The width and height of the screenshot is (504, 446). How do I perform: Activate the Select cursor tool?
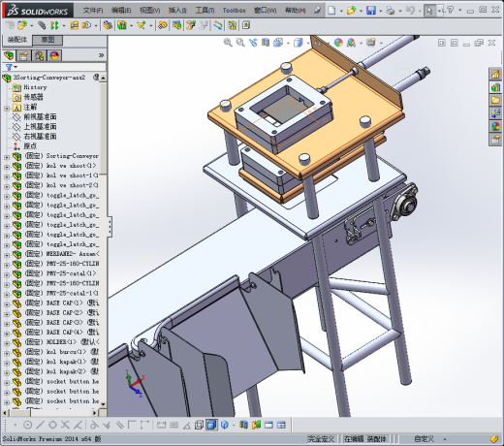pos(429,11)
